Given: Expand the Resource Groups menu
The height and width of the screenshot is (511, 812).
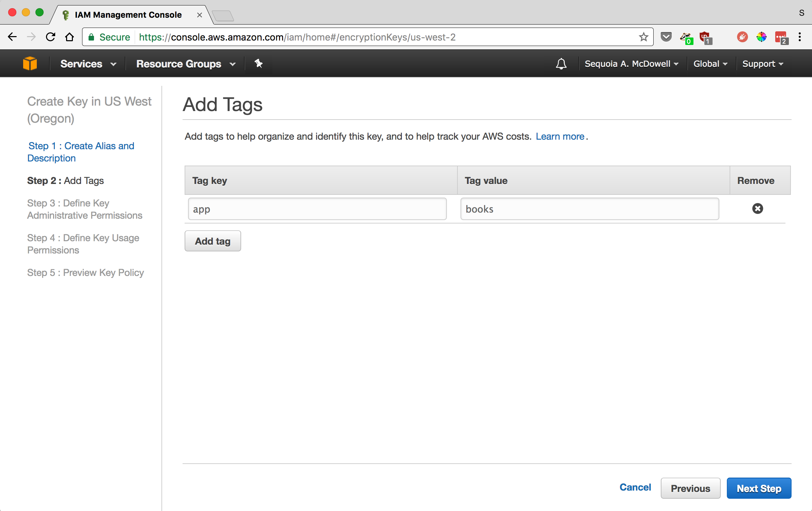Looking at the screenshot, I should [x=186, y=64].
